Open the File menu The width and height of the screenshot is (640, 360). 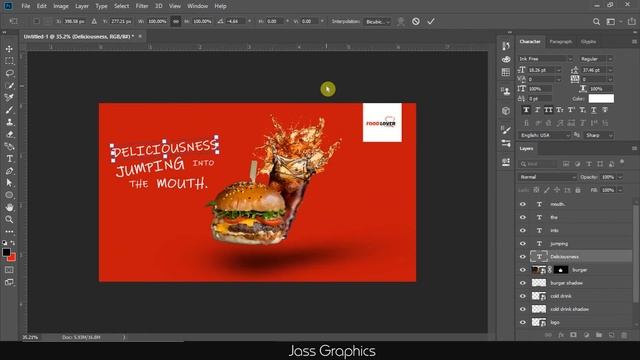point(26,6)
